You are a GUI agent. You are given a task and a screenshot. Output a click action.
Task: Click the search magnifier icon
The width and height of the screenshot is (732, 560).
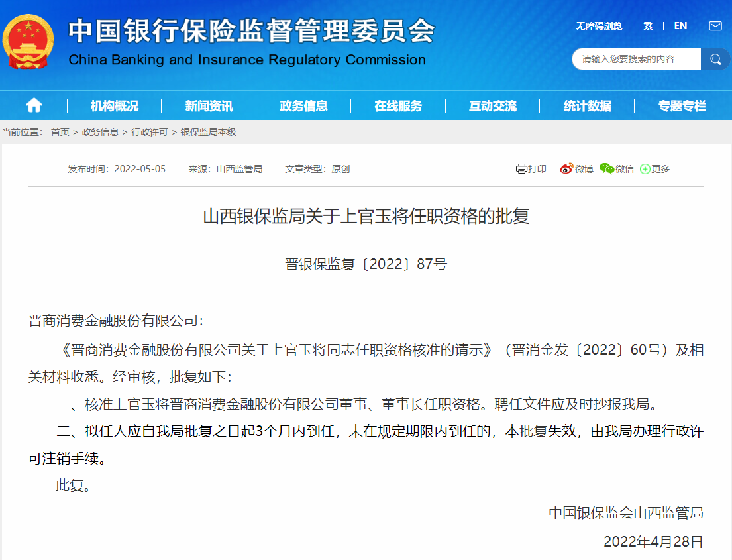click(x=715, y=59)
